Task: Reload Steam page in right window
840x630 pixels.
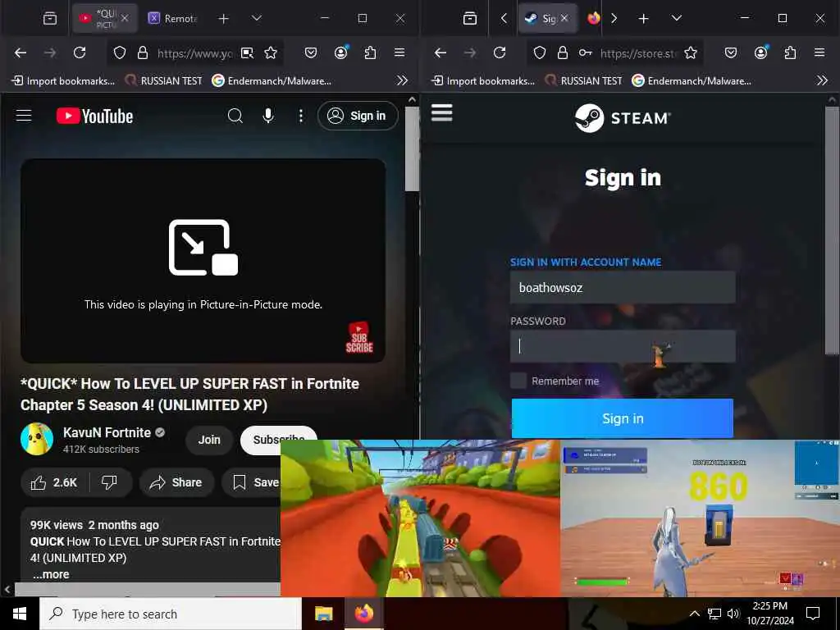Action: coord(500,53)
